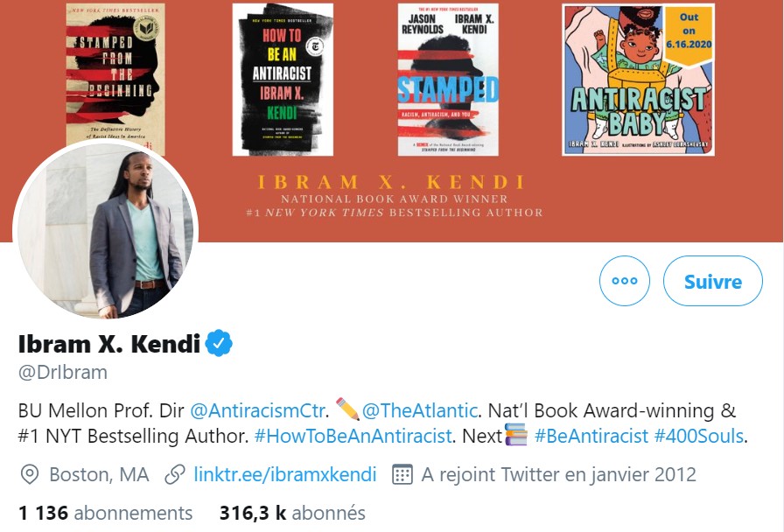Open the #BeAntiracist hashtag
Screen dimensions: 784x532
tap(591, 436)
